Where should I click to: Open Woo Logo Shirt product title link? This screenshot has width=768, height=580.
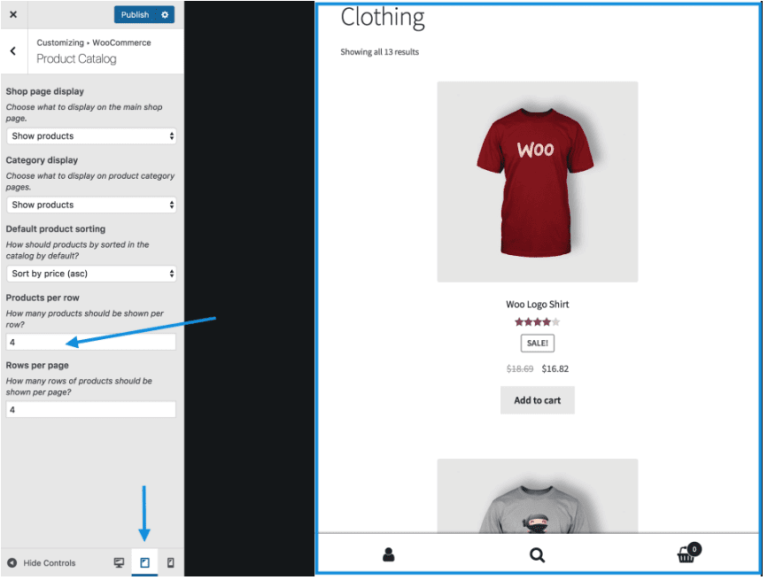(x=537, y=305)
